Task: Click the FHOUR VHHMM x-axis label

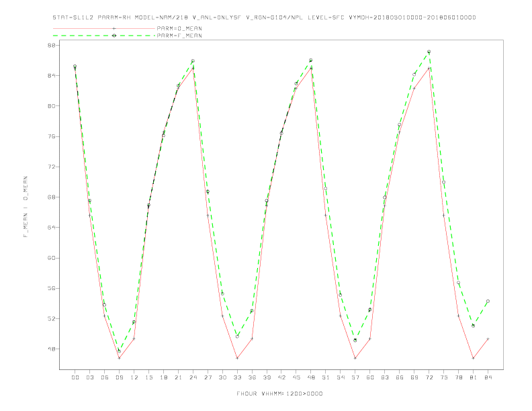Action: (x=279, y=394)
